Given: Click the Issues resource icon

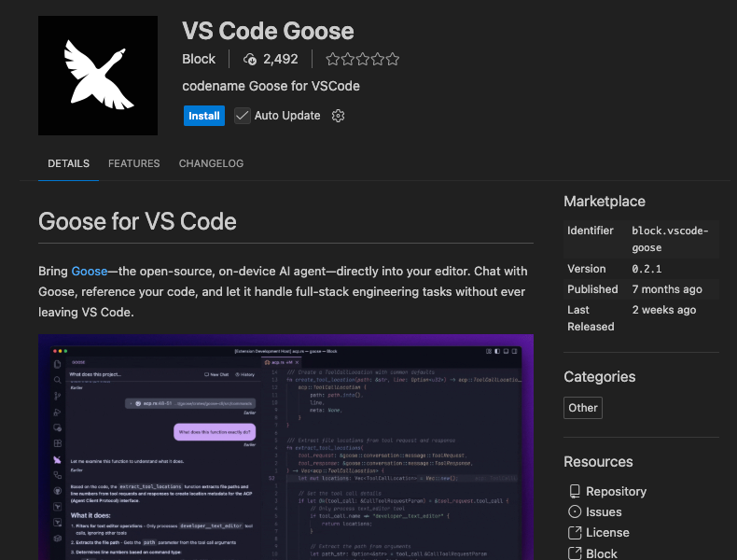Looking at the screenshot, I should (575, 511).
